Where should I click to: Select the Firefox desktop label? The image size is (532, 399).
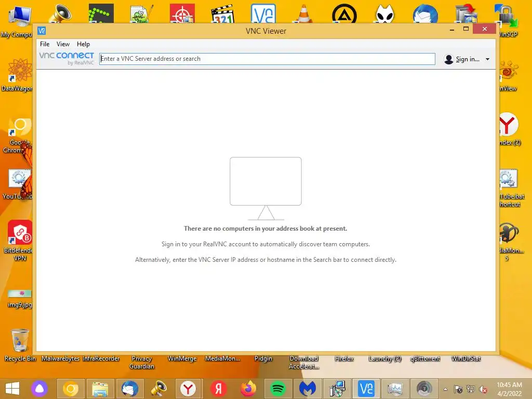click(x=344, y=358)
